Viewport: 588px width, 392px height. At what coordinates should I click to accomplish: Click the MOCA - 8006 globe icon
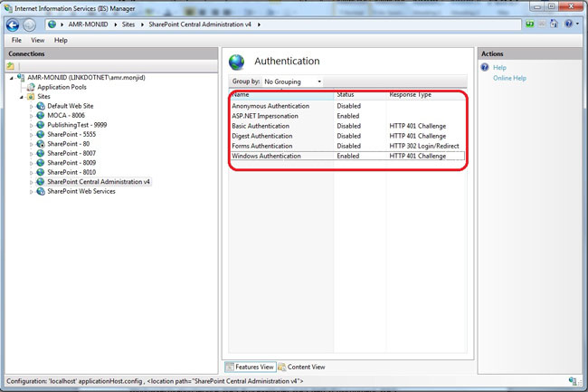click(40, 116)
